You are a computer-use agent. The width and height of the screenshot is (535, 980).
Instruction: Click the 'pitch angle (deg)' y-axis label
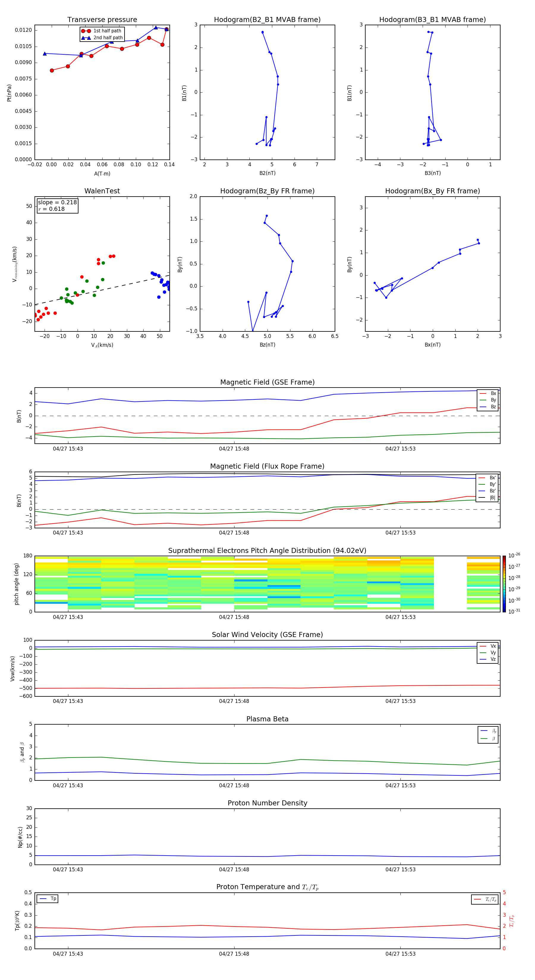point(16,584)
